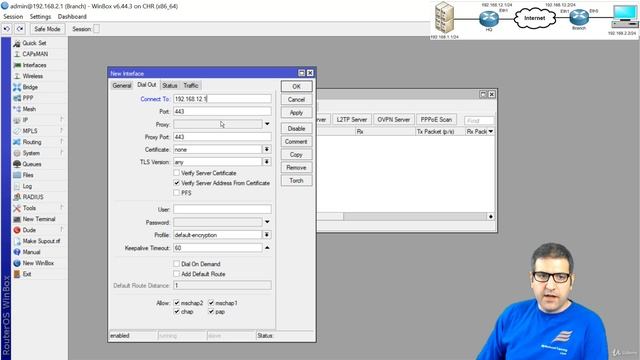Image resolution: width=640 pixels, height=360 pixels.
Task: Open the PPP sidebar entry
Action: coord(27,98)
